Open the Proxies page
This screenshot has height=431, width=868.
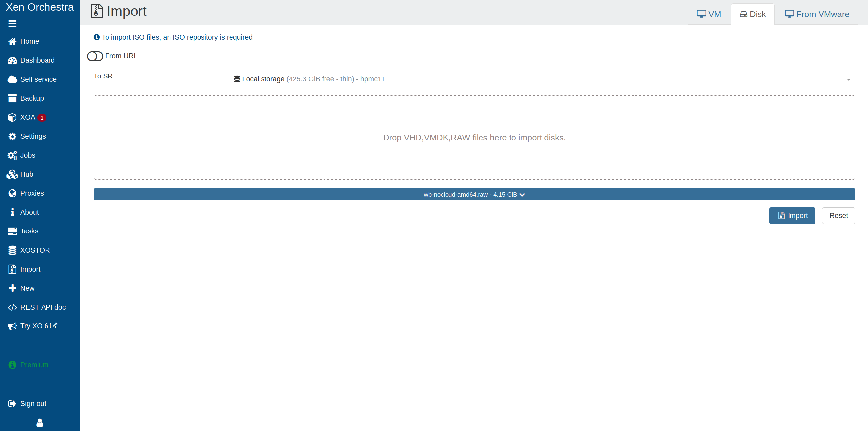32,193
